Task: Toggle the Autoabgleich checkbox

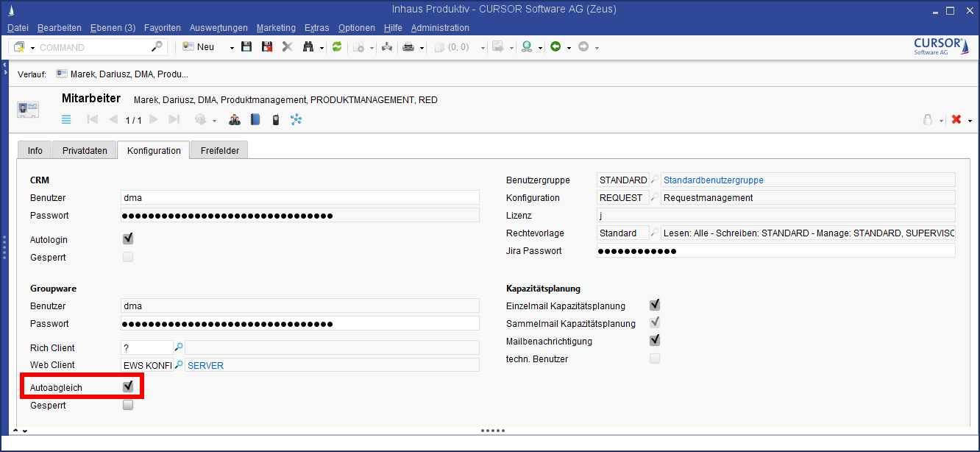Action: pos(128,387)
